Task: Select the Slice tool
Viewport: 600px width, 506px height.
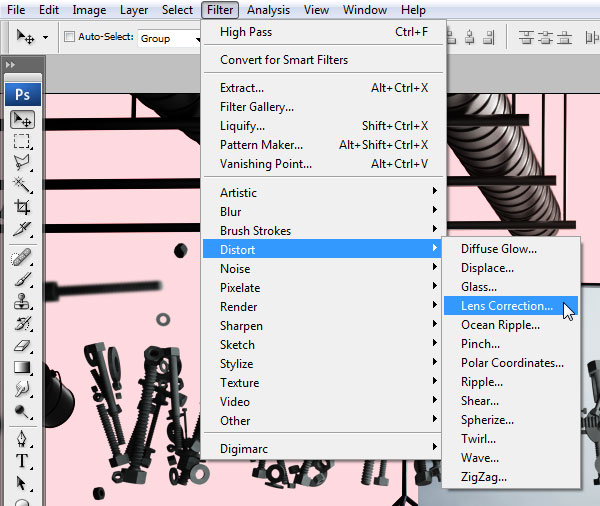Action: coord(23,229)
